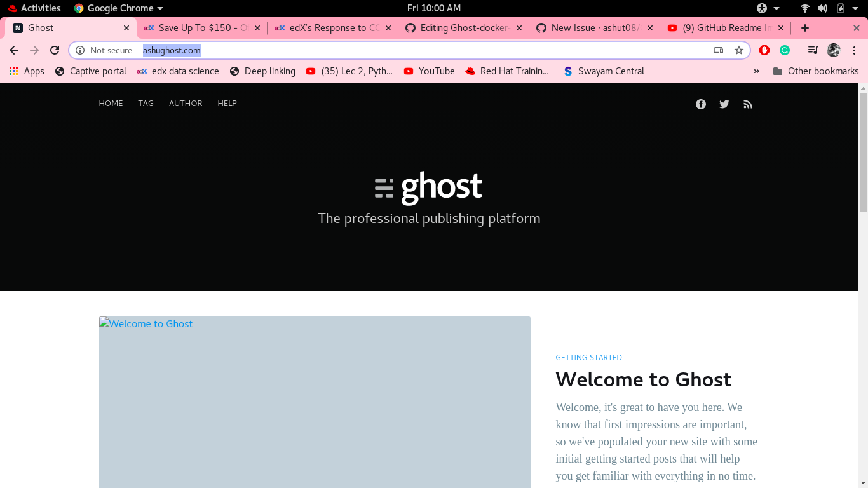Close the Ghost tab
The height and width of the screenshot is (488, 868).
coord(126,28)
